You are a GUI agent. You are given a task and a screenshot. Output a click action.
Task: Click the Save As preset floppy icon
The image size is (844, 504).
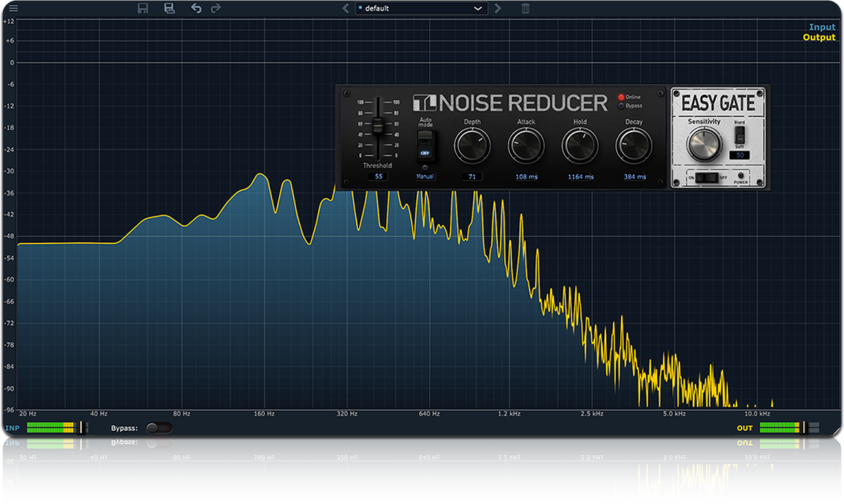point(169,8)
